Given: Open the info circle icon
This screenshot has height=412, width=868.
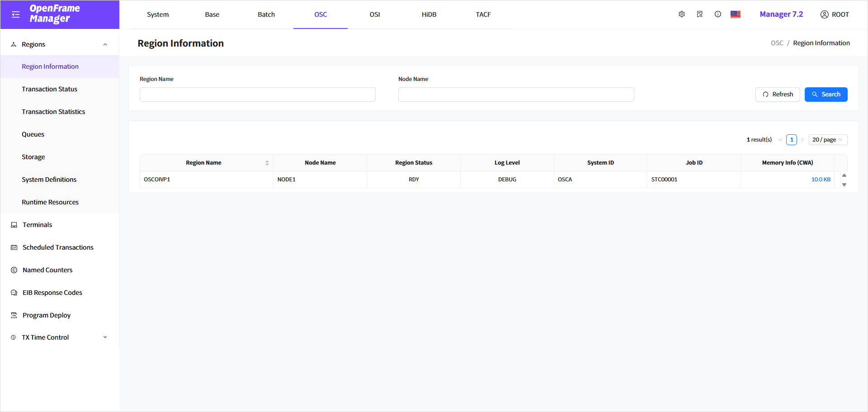Looking at the screenshot, I should [718, 14].
